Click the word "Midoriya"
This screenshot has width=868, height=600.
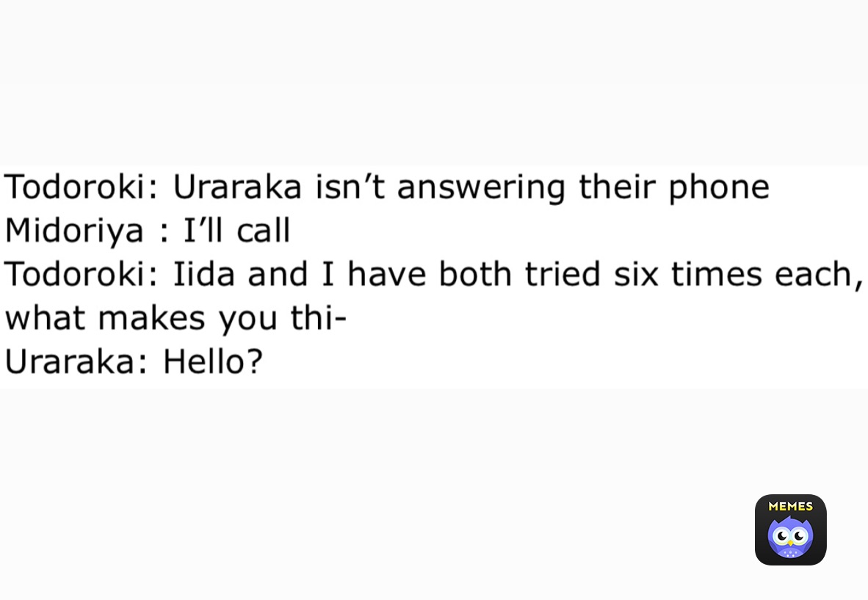click(x=74, y=231)
